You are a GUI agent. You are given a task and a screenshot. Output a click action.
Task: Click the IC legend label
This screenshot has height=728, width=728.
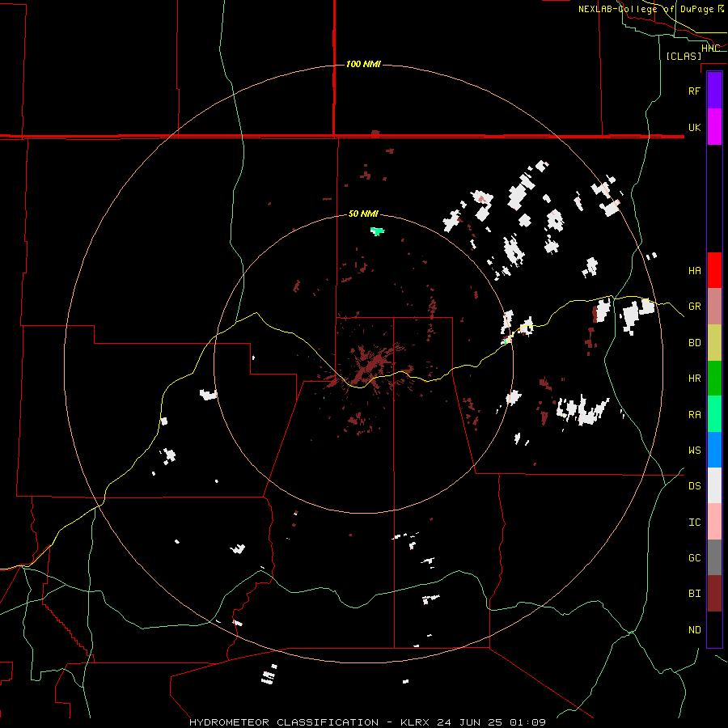click(694, 522)
